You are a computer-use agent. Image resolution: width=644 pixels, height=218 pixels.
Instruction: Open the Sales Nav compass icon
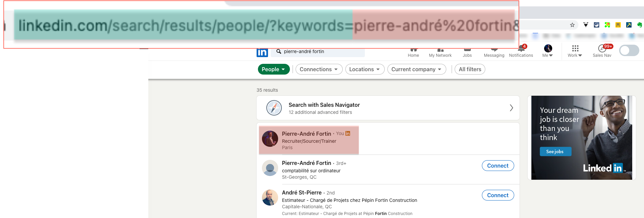click(x=602, y=49)
